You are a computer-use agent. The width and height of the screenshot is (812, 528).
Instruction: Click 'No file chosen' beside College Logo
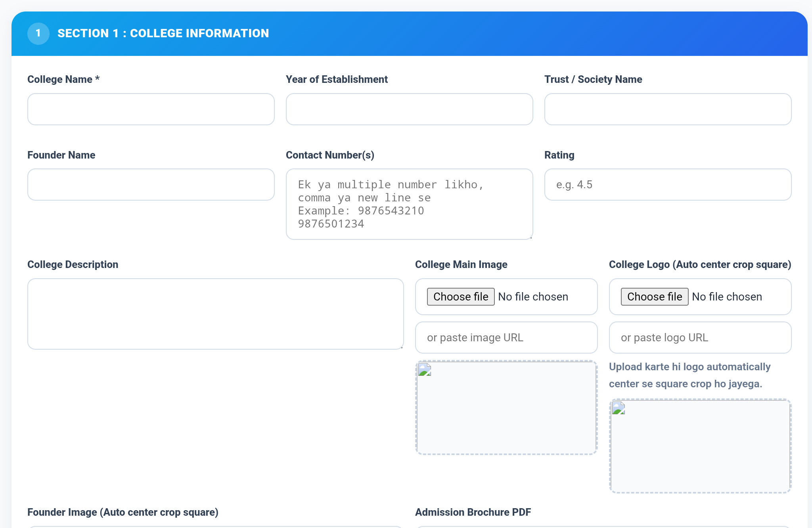point(727,297)
